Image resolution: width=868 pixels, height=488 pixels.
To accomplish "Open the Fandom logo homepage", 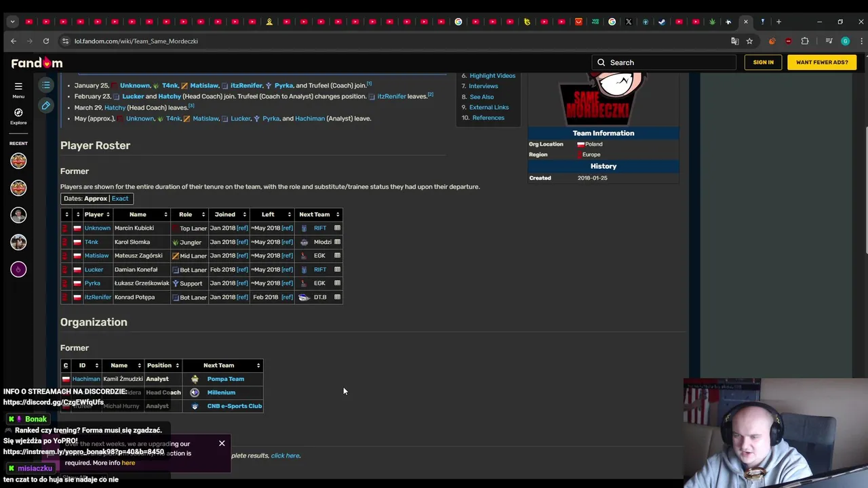I will (x=37, y=62).
